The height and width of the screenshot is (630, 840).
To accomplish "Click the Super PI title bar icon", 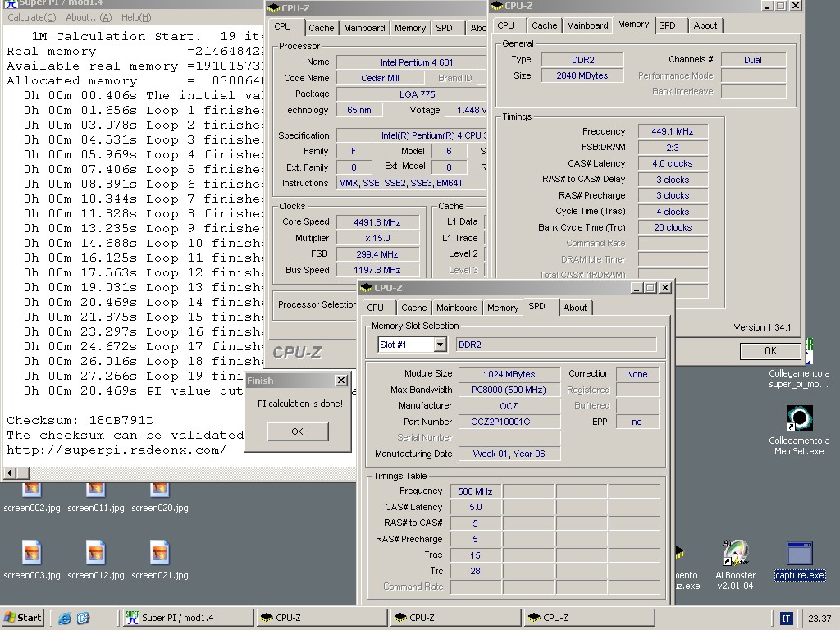I will coord(11,3).
